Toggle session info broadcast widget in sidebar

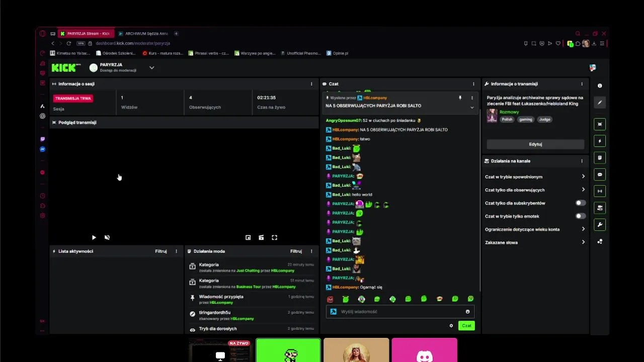pos(599,191)
